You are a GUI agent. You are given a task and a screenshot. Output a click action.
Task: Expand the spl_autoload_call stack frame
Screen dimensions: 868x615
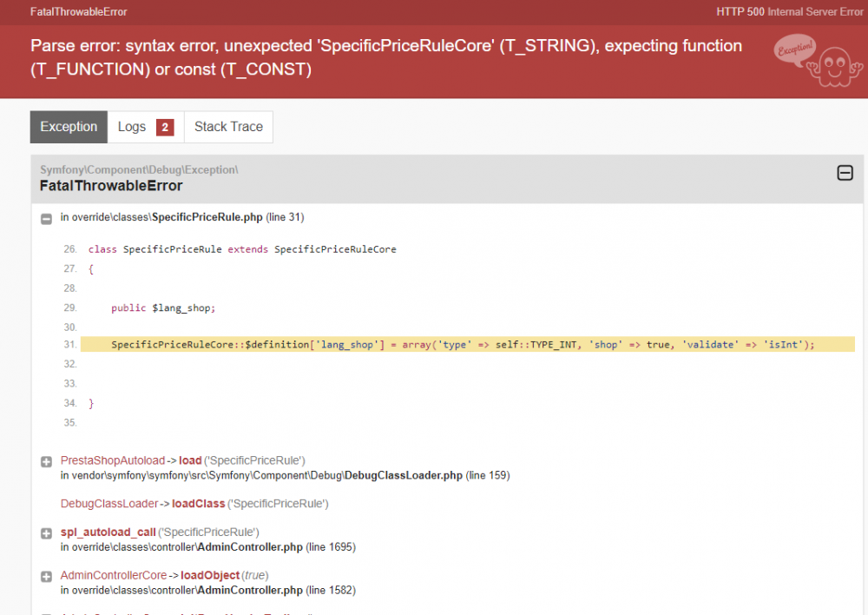[x=46, y=532]
